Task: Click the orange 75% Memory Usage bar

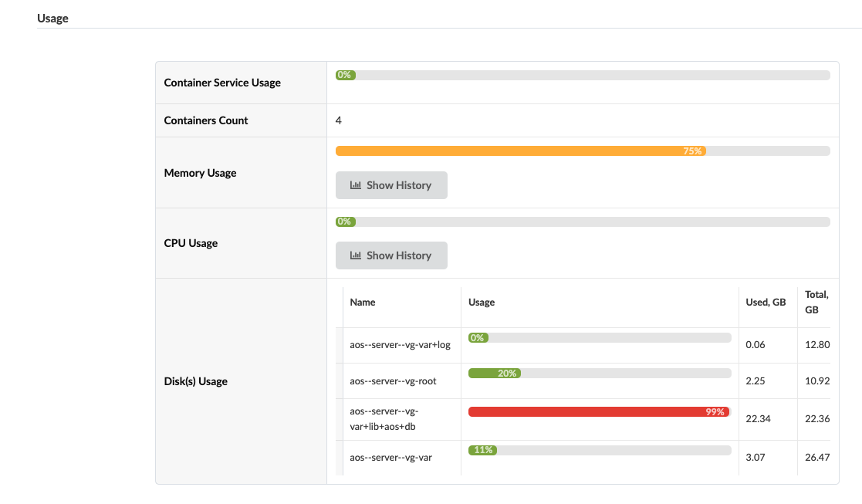Action: 520,151
